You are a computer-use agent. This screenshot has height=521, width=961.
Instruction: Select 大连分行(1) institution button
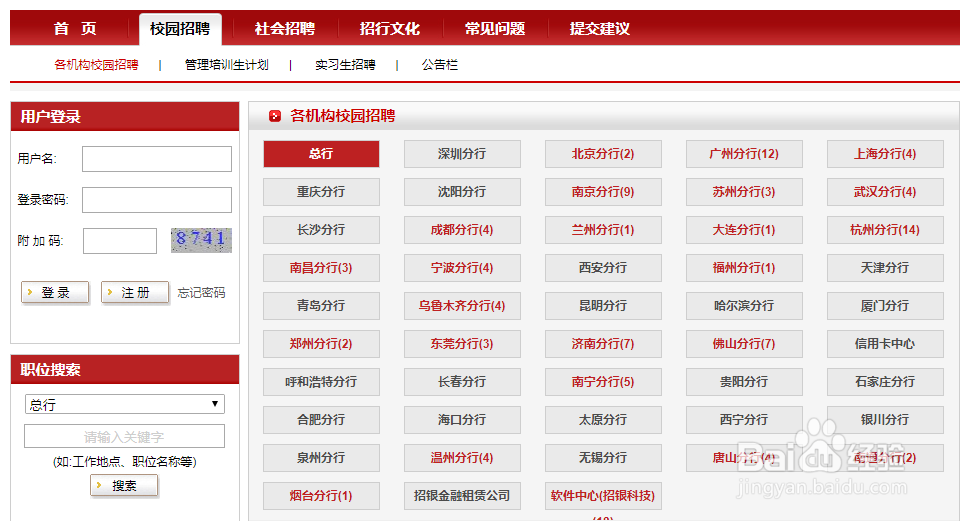(x=744, y=230)
